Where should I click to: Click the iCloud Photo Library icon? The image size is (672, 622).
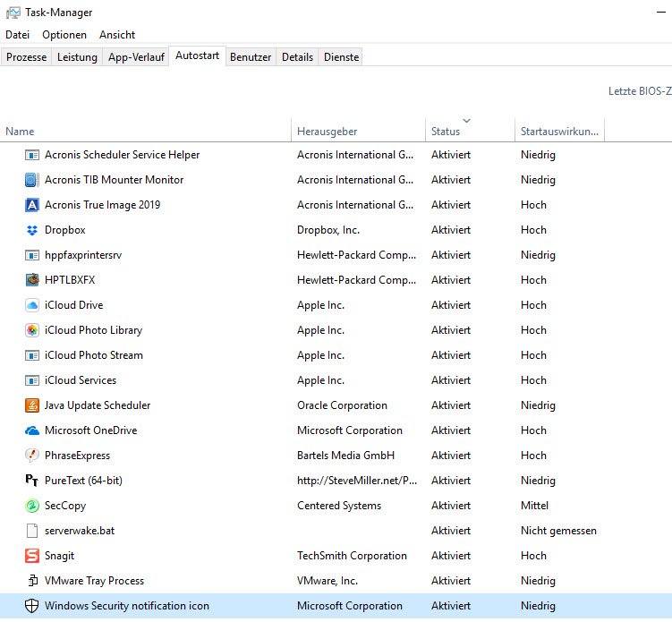click(x=32, y=330)
